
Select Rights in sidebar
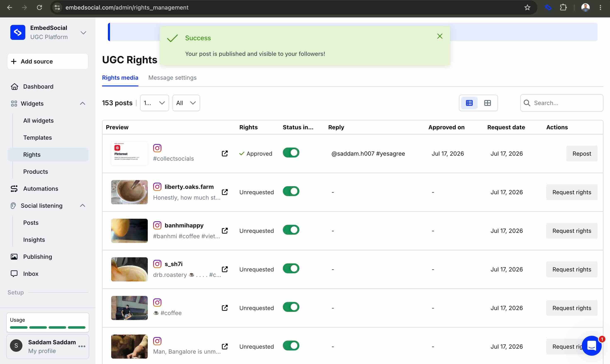48,155
